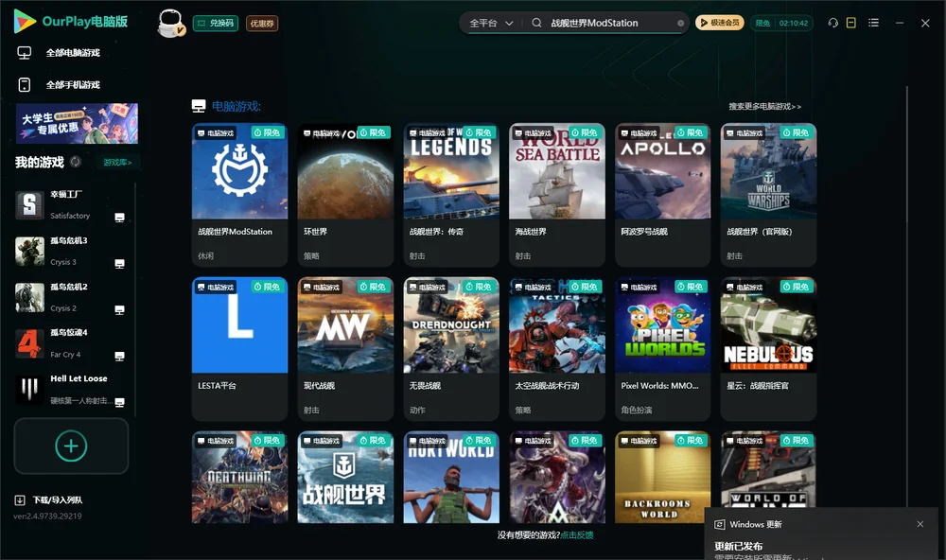Click the 限免 countdown timer badge
The image size is (946, 560).
tap(781, 23)
